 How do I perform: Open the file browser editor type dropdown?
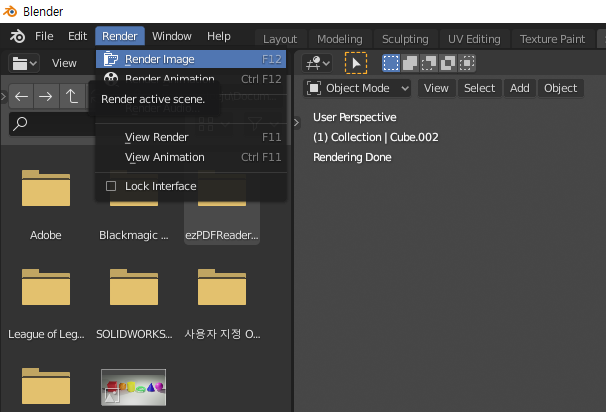tap(24, 63)
